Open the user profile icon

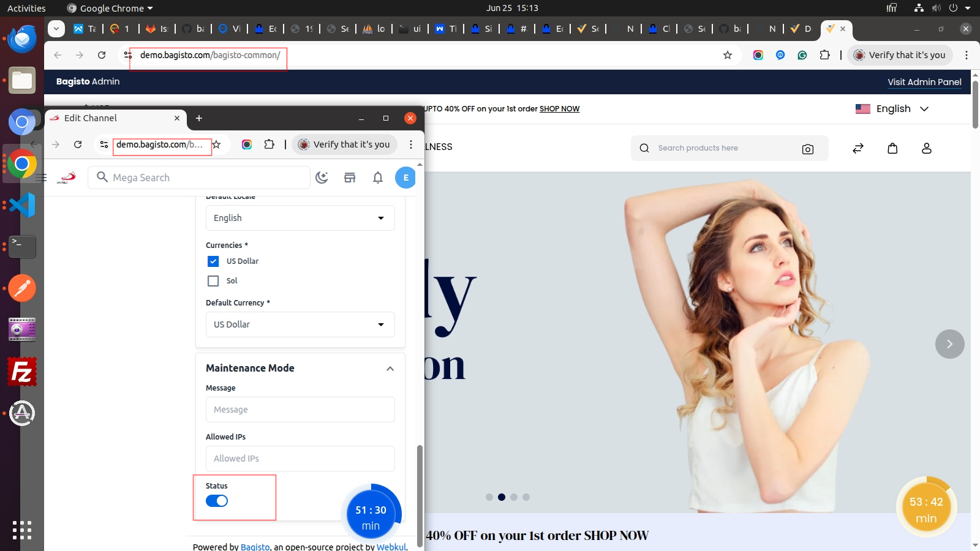tap(926, 148)
